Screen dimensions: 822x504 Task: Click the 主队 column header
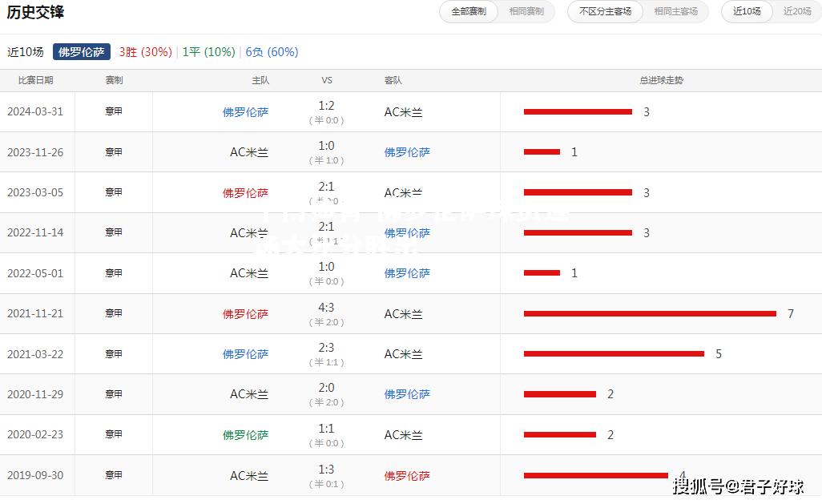(260, 80)
